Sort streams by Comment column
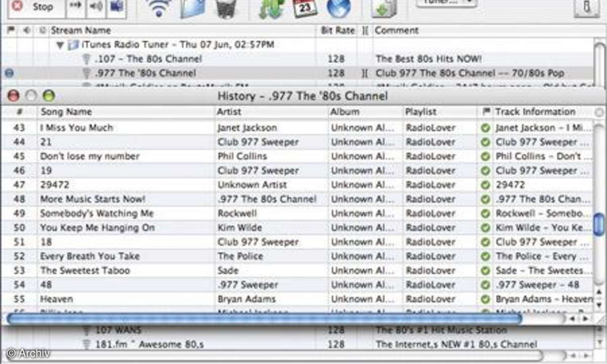Screen dimensions: 607x364 [x=483, y=30]
